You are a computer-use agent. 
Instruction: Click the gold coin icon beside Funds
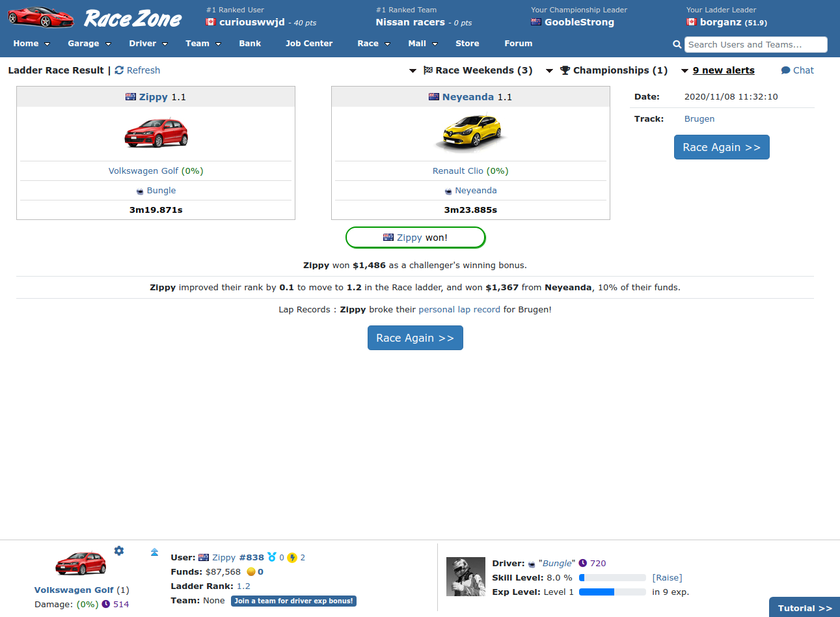(251, 572)
